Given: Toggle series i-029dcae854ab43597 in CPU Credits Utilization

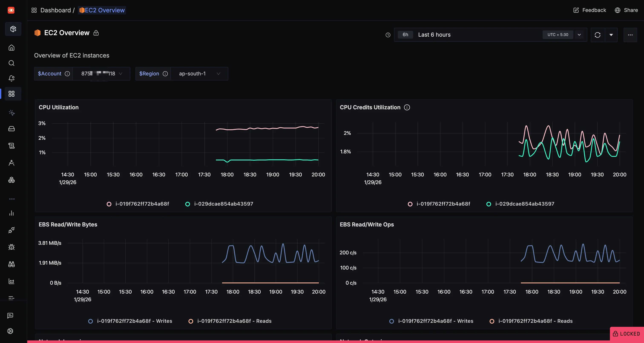Looking at the screenshot, I should pos(525,204).
